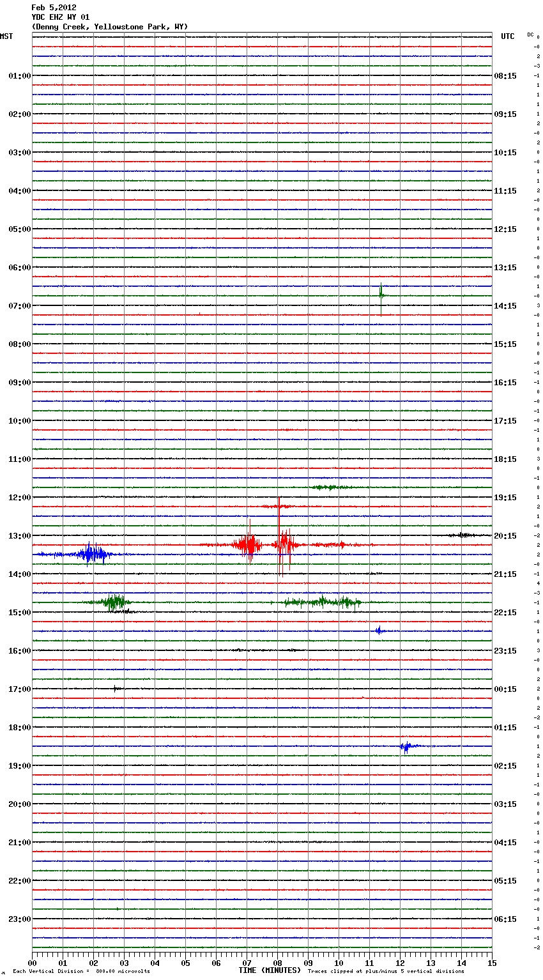The image size is (543, 980).
Task: Select the 01:00 MST time label
Action: tap(20, 76)
